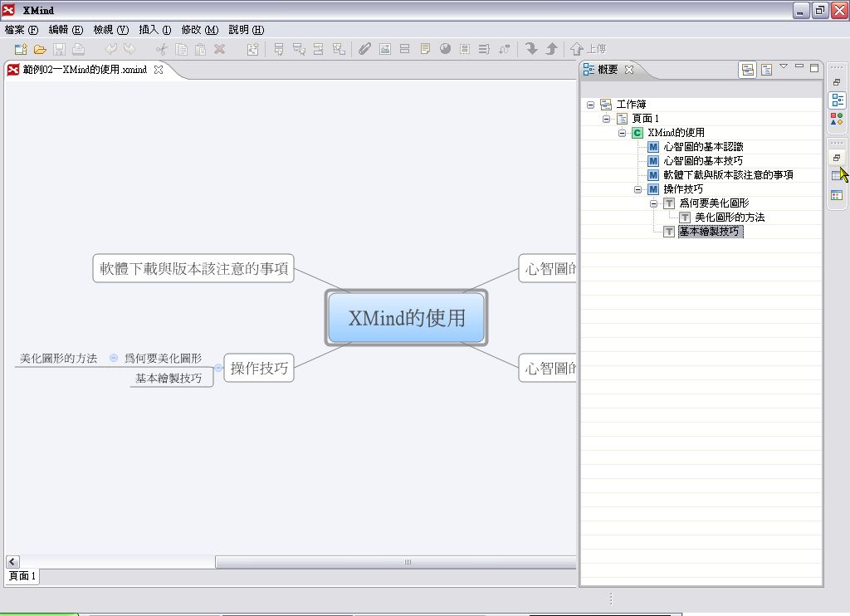Switch to the 頁面 1 sheet tab

click(x=22, y=576)
